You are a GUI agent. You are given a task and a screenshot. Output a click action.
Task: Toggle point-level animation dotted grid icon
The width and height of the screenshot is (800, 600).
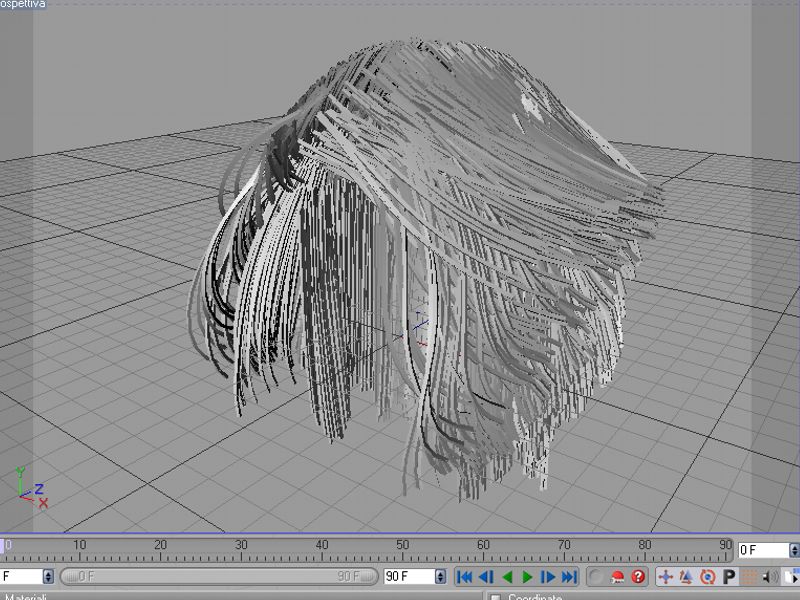point(749,577)
